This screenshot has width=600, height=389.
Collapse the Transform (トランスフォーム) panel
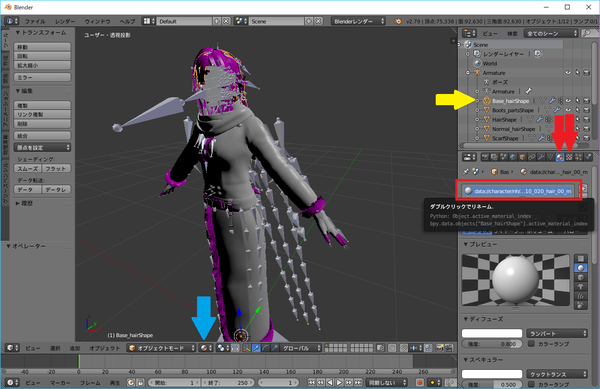pyautogui.click(x=41, y=33)
